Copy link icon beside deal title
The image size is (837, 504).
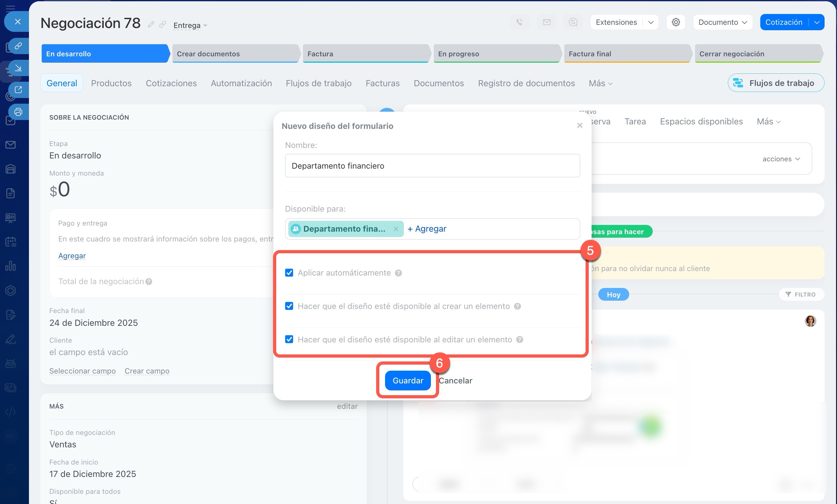(163, 24)
